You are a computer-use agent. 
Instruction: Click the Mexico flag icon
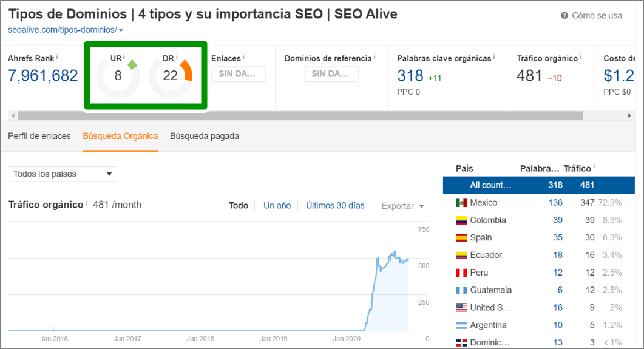click(x=461, y=203)
